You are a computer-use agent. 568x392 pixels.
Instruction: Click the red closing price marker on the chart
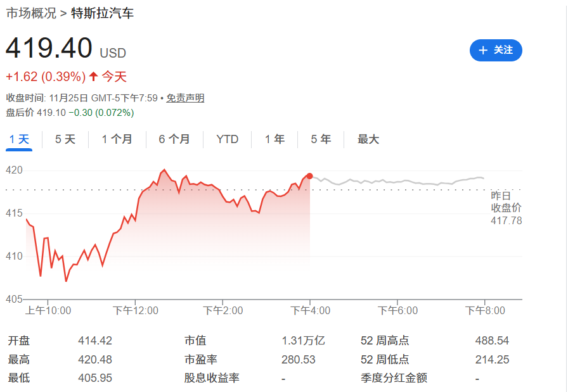click(x=309, y=176)
